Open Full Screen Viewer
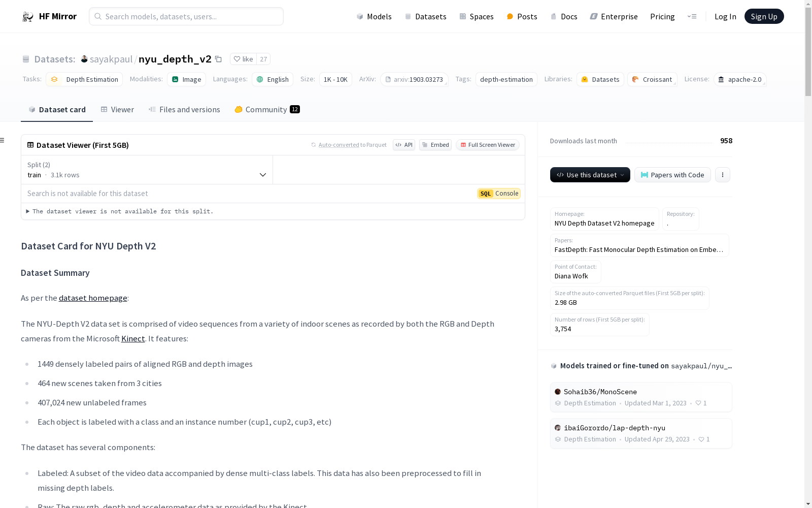 (x=488, y=145)
